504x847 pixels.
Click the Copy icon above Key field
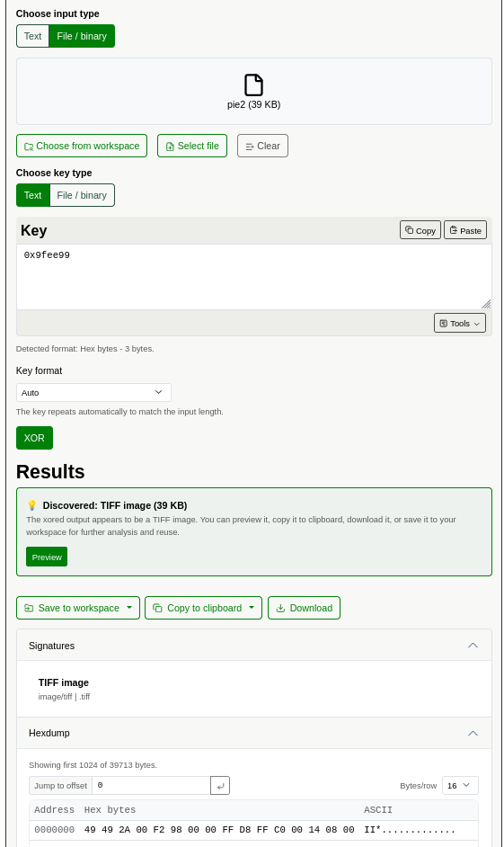click(x=409, y=230)
